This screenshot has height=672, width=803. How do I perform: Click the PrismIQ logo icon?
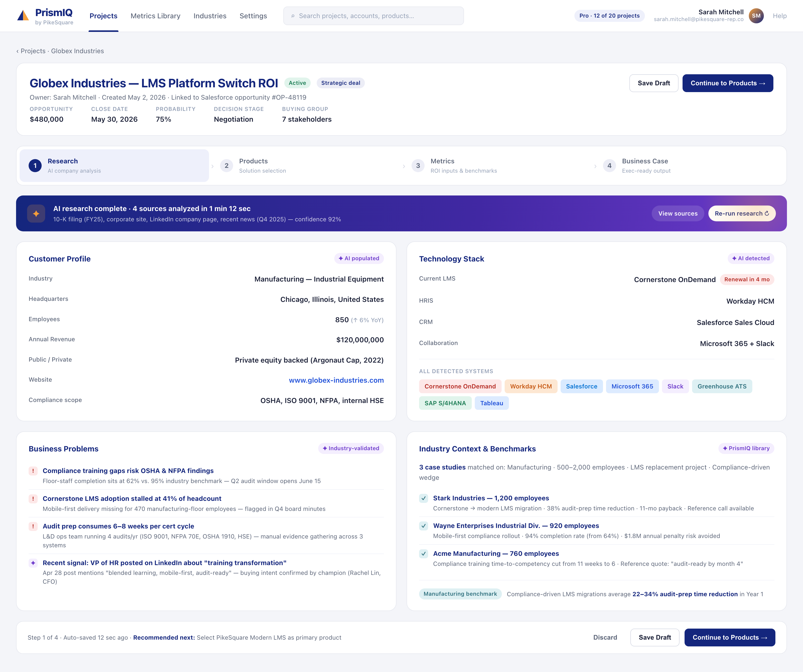click(x=23, y=15)
